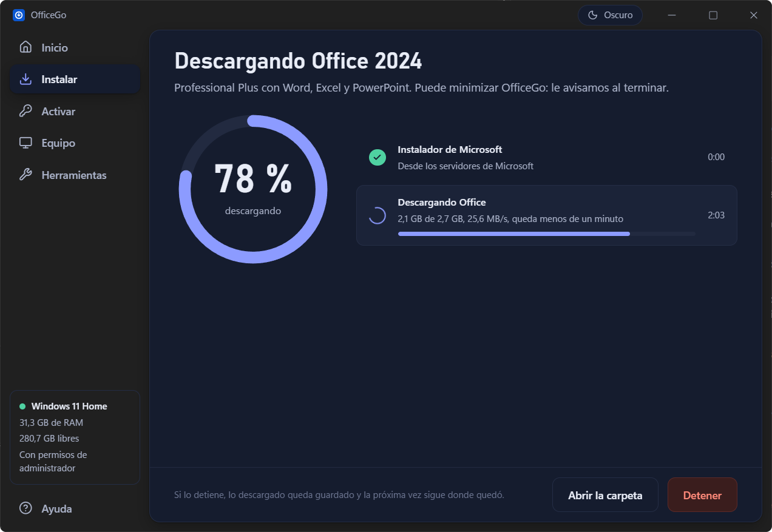772x532 pixels.
Task: Select the Instalar sidebar item
Action: (75, 79)
